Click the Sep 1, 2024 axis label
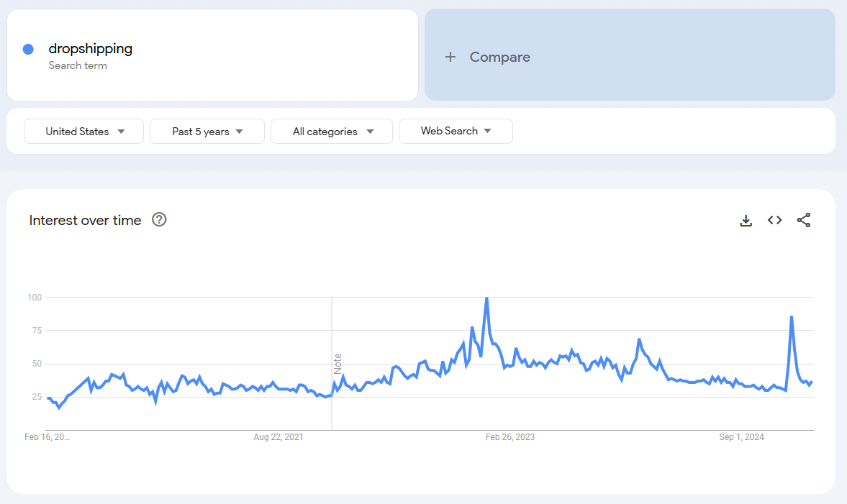Image resolution: width=847 pixels, height=504 pixels. (x=741, y=437)
